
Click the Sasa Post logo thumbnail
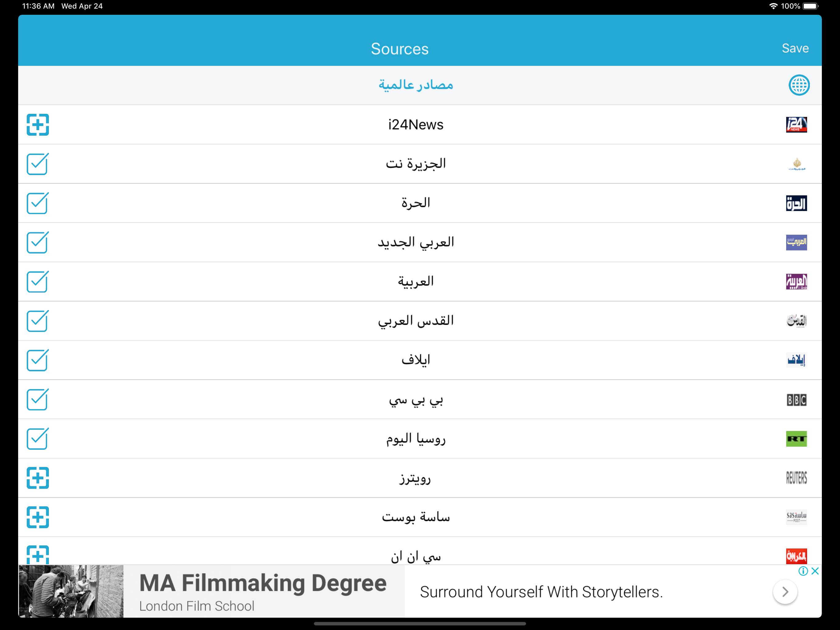(x=796, y=517)
